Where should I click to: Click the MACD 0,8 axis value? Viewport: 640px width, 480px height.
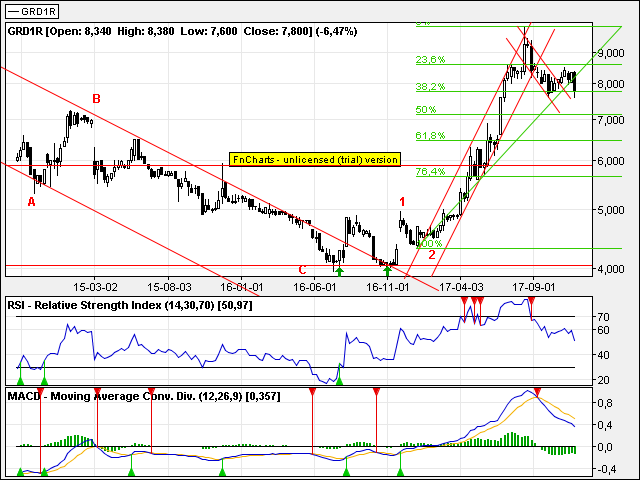pos(604,403)
